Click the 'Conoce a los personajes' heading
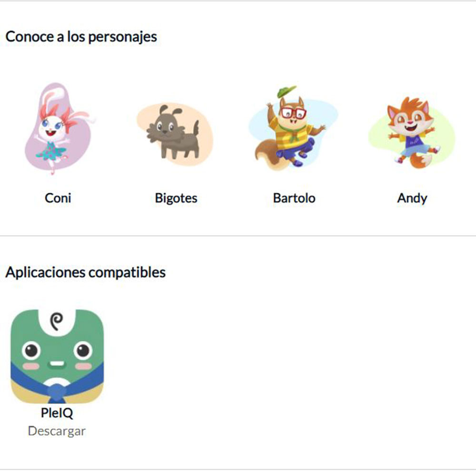This screenshot has width=476, height=476. [81, 37]
